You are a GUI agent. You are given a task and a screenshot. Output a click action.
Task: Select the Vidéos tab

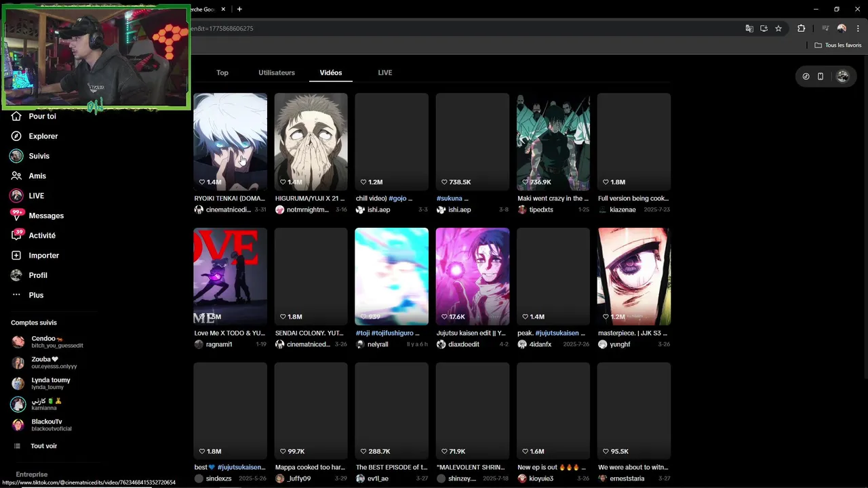click(331, 73)
